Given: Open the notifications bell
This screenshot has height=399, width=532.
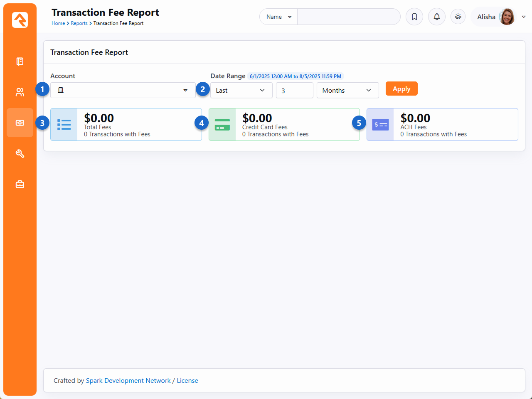Looking at the screenshot, I should 437,17.
